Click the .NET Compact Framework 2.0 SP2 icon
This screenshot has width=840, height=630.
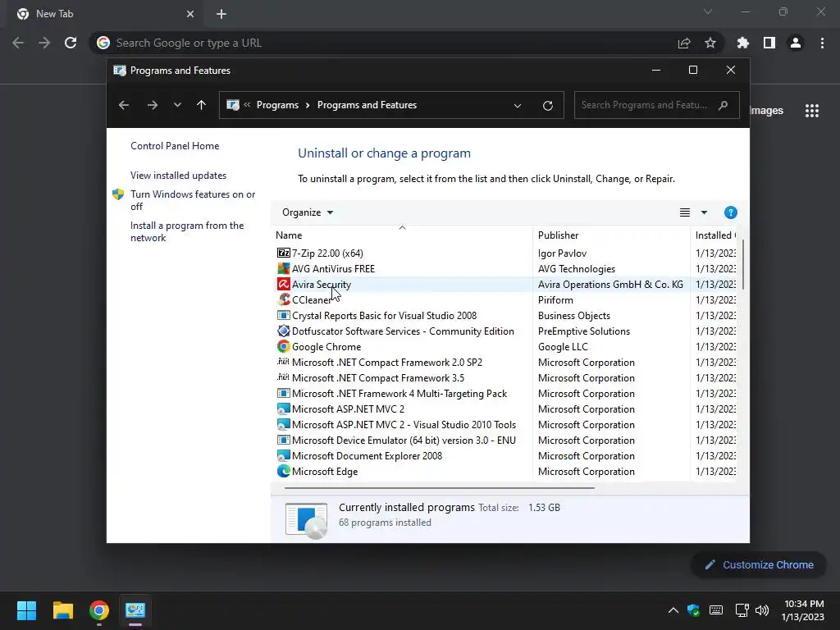pos(283,362)
